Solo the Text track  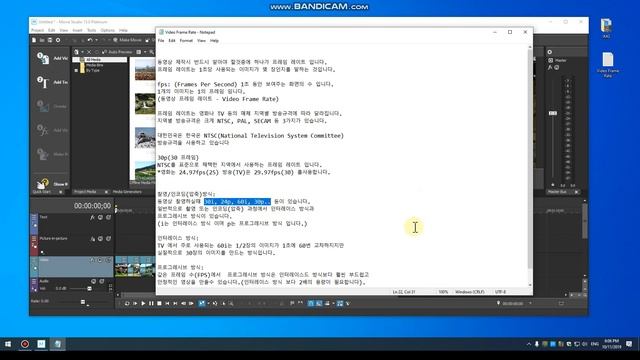(x=109, y=218)
